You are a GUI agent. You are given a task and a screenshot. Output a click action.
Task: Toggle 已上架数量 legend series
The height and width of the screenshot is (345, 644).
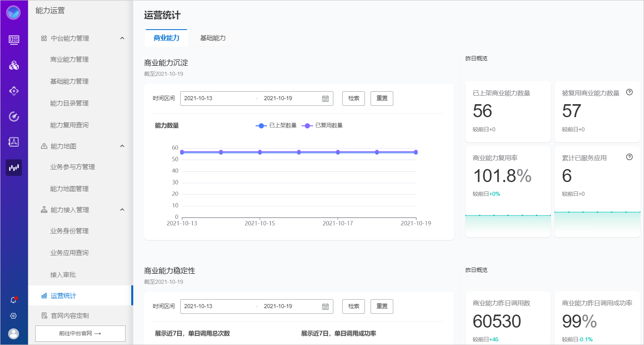click(276, 125)
